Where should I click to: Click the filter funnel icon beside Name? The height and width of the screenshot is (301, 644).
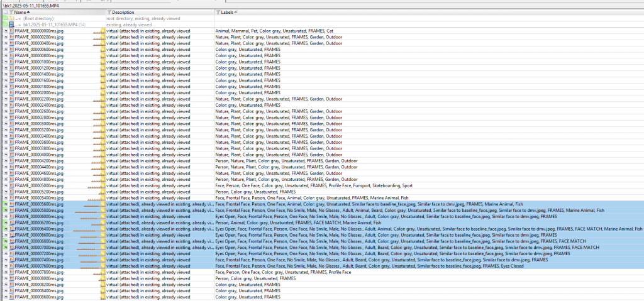tap(11, 13)
